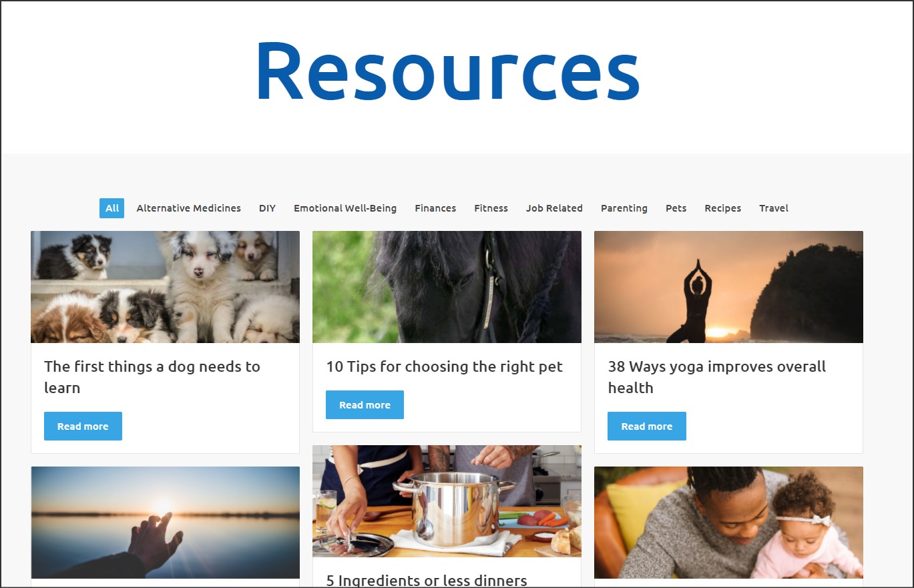Click the cooking pot kitchen photo
The height and width of the screenshot is (588, 914).
click(447, 501)
